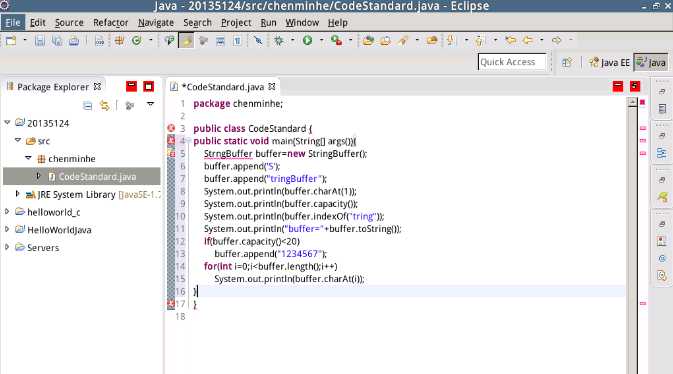Toggle the highlighted Mark Occurrences button

[186, 41]
